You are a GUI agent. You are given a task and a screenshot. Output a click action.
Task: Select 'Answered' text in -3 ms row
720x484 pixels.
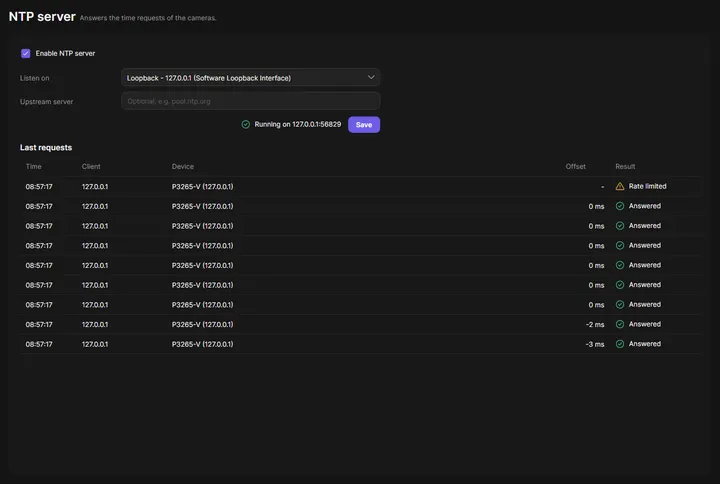click(645, 344)
